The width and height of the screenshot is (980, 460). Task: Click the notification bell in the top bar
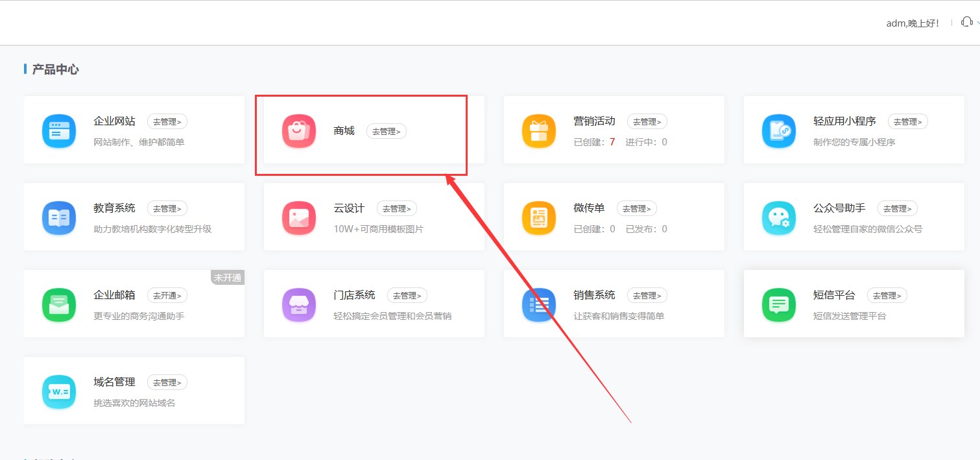click(x=966, y=21)
